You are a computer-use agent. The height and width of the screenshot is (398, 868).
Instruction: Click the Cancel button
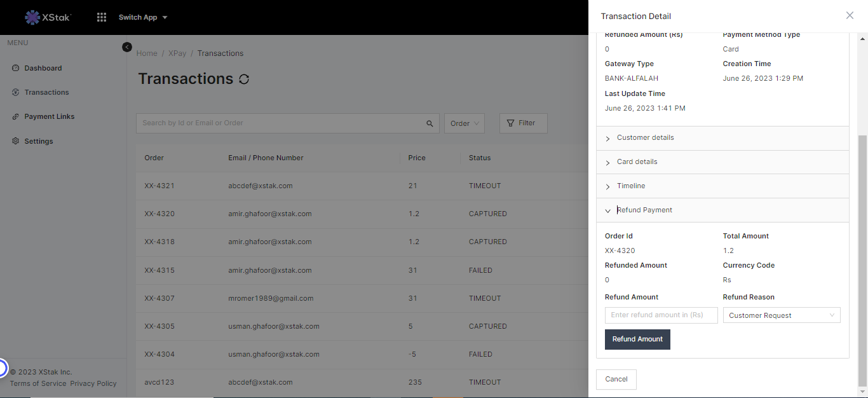[x=616, y=380]
